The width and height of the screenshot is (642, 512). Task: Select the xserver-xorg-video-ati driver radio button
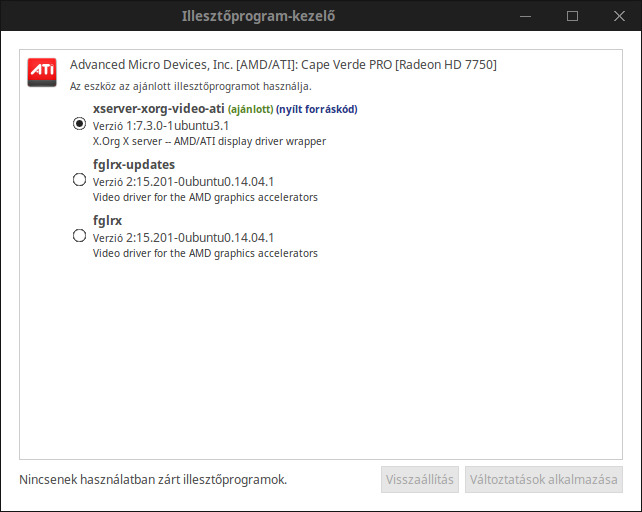point(79,124)
